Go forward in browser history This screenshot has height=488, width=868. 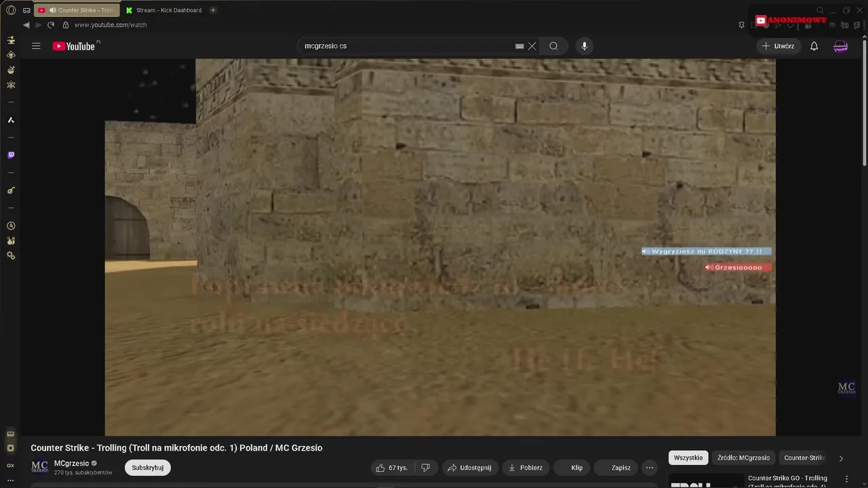coord(38,25)
